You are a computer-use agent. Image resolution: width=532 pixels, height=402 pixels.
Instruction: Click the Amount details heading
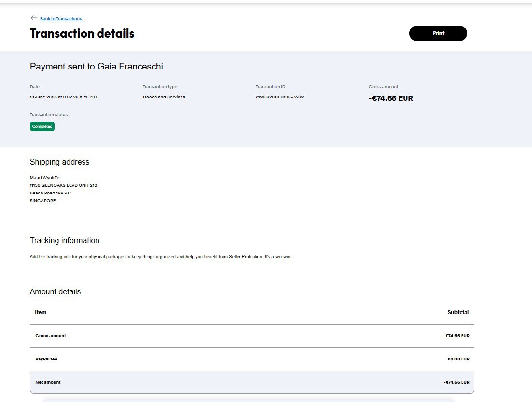(55, 292)
